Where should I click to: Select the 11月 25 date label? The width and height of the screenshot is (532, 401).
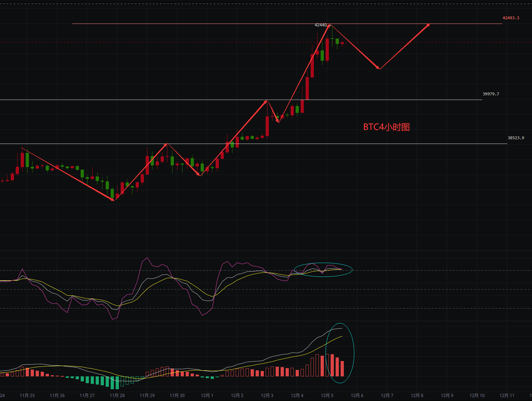click(x=27, y=395)
